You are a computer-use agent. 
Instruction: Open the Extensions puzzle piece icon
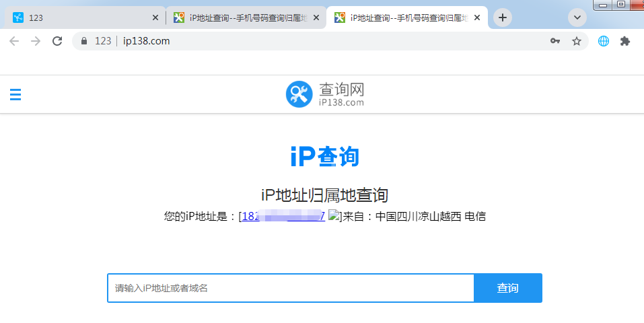625,41
